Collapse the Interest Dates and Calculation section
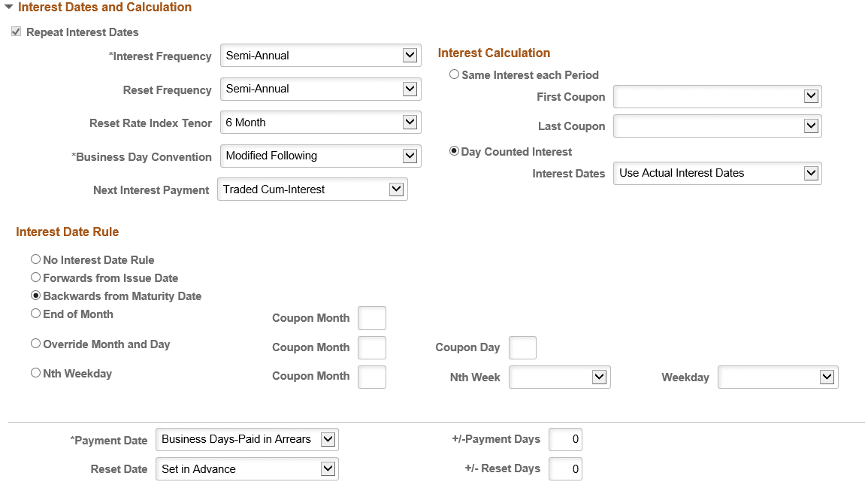The width and height of the screenshot is (868, 488). coord(9,8)
